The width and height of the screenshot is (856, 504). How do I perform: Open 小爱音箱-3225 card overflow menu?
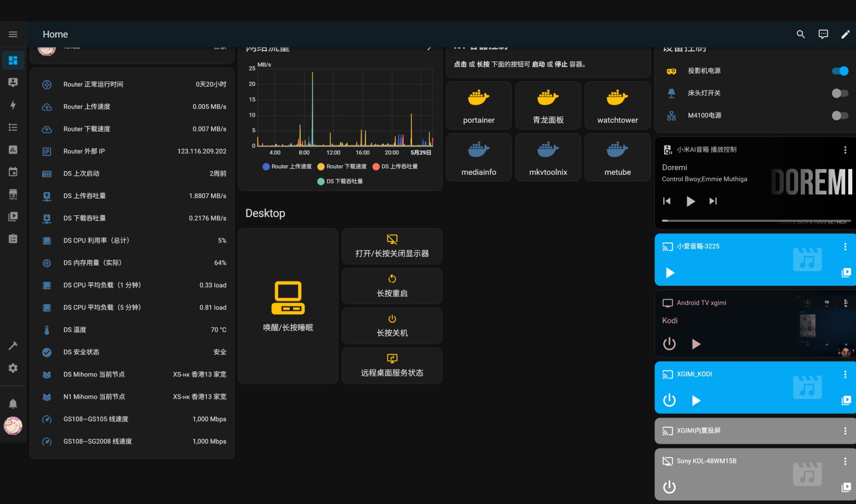coord(845,247)
